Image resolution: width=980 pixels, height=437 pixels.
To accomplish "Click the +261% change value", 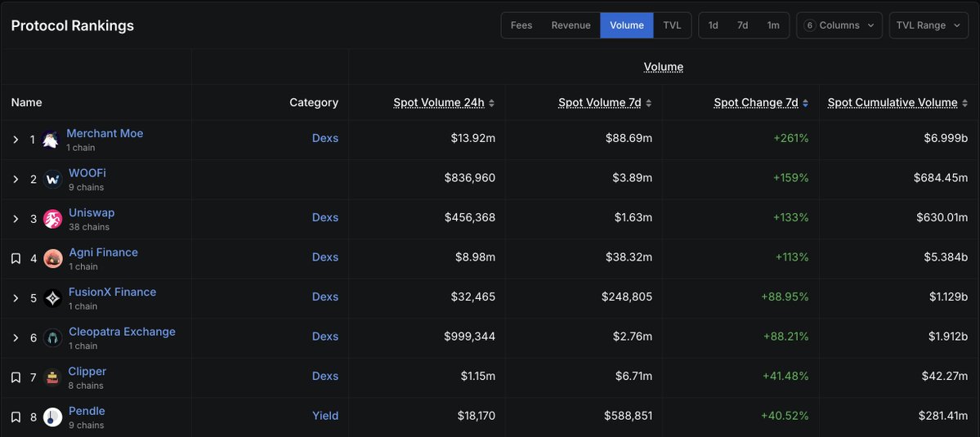I will point(790,138).
